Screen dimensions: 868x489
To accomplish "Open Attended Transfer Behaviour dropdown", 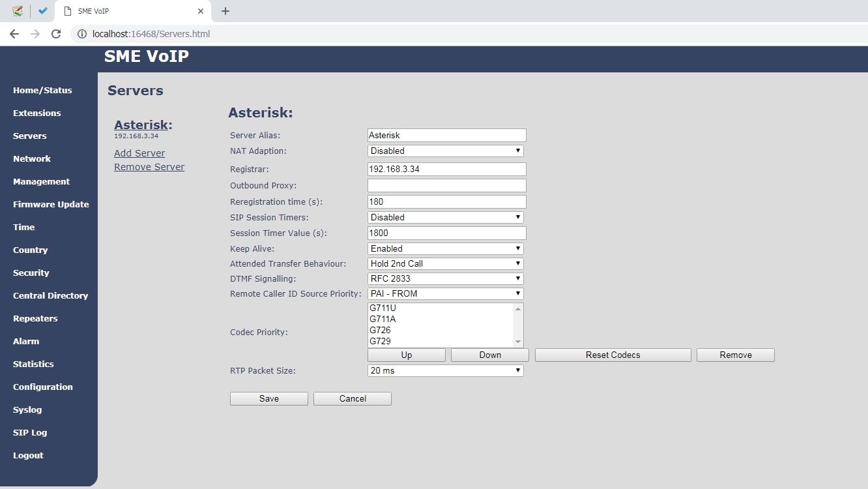I will point(446,263).
